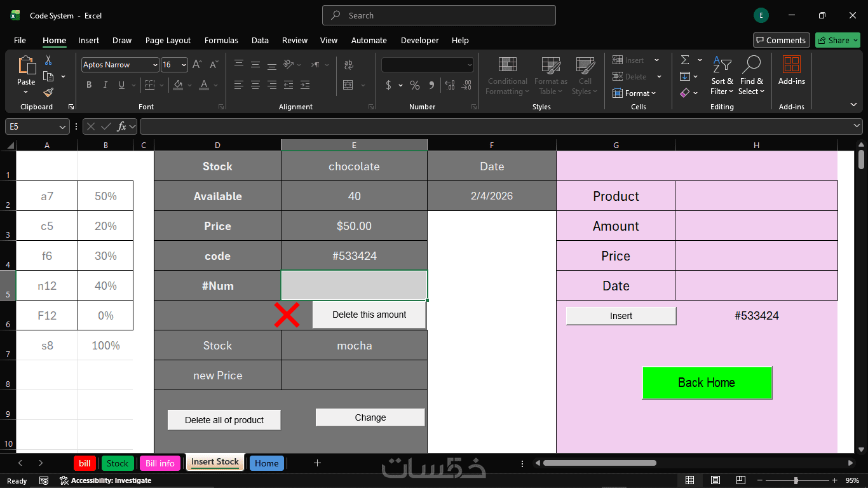Click the green Back Home button

(707, 383)
